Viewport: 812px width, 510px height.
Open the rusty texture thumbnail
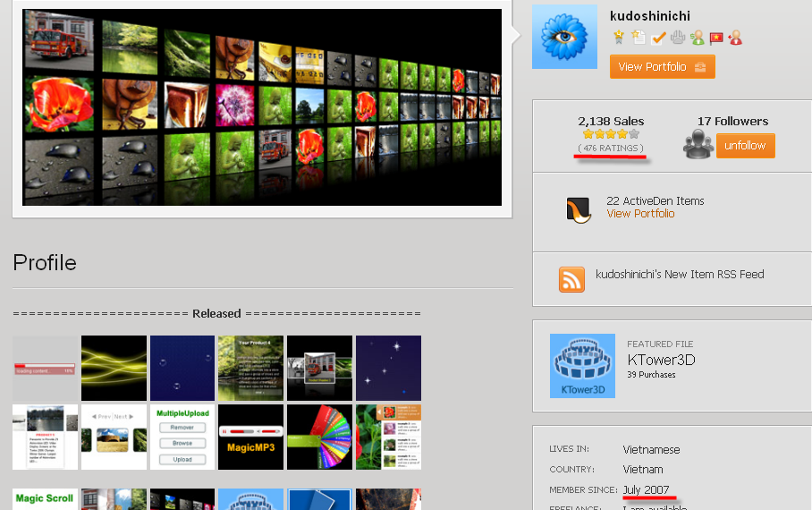(x=388, y=498)
